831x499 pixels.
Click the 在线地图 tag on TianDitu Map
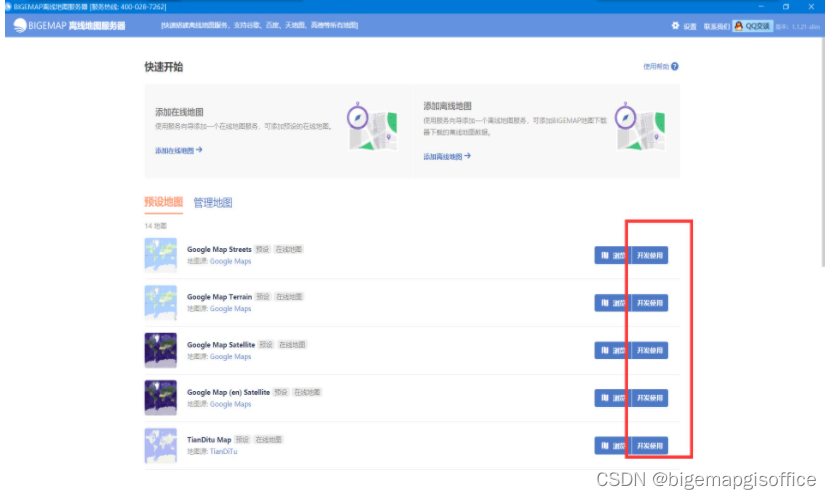[269, 440]
